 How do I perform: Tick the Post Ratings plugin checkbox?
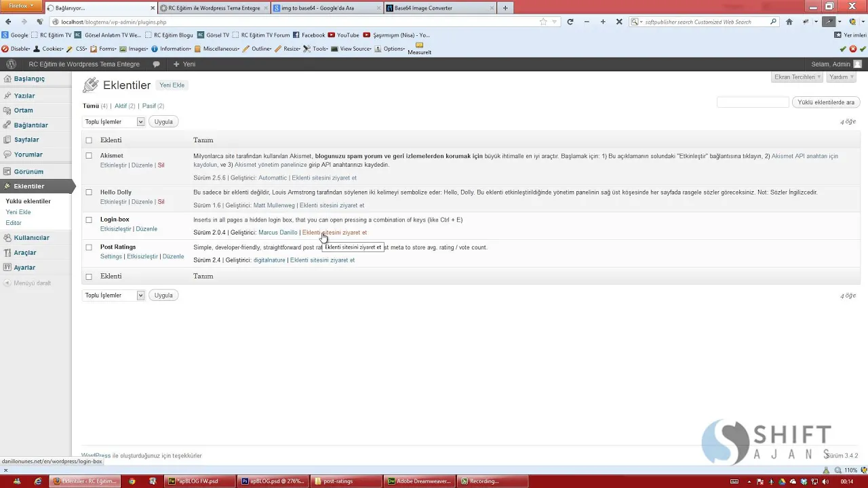pyautogui.click(x=89, y=247)
